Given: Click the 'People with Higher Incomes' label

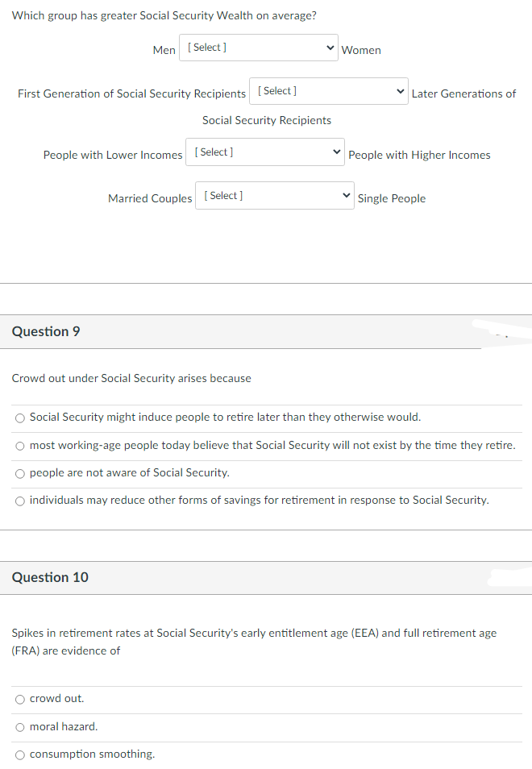Looking at the screenshot, I should 419,155.
